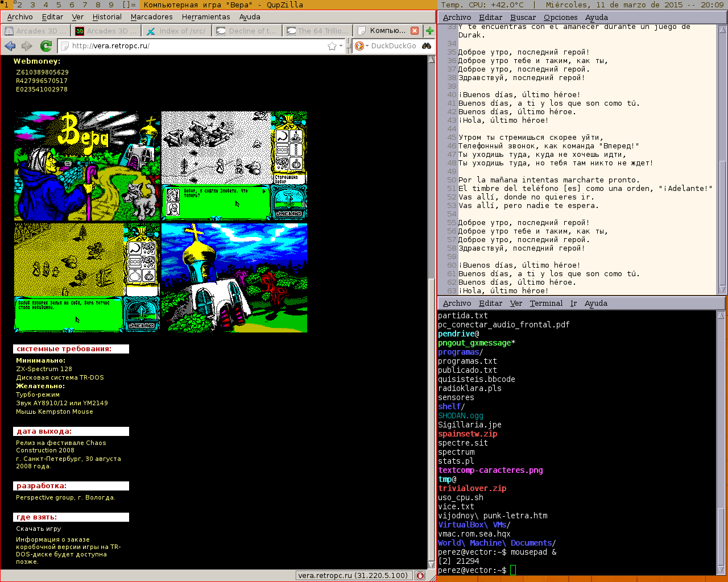The height and width of the screenshot is (582, 728).
Task: Open the Terminal menu in the terminal window
Action: [546, 304]
